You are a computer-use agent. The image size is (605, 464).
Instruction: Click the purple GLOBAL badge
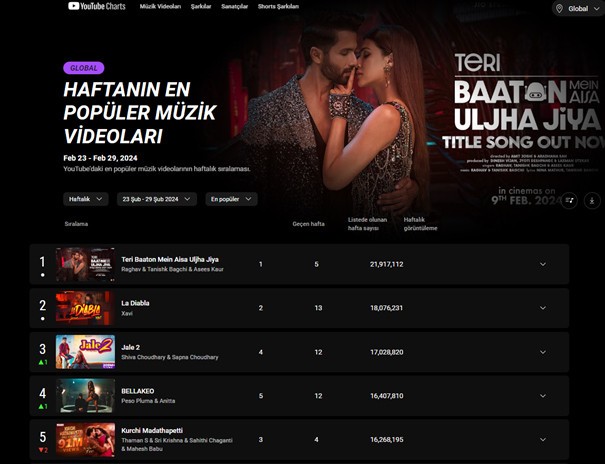point(84,68)
